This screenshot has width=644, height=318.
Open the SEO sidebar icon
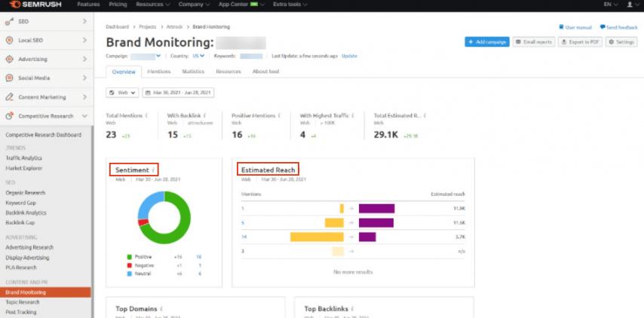(9, 21)
